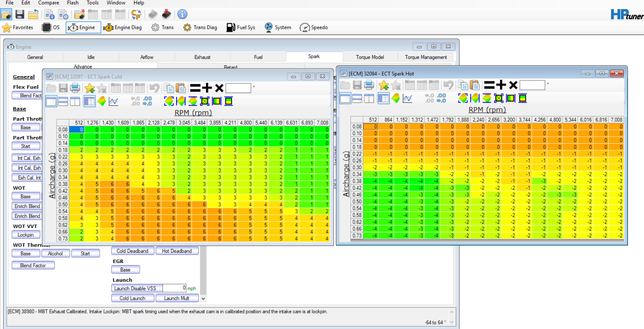Open the Flash menu
Image resolution: width=644 pixels, height=329 pixels.
pyautogui.click(x=73, y=3)
